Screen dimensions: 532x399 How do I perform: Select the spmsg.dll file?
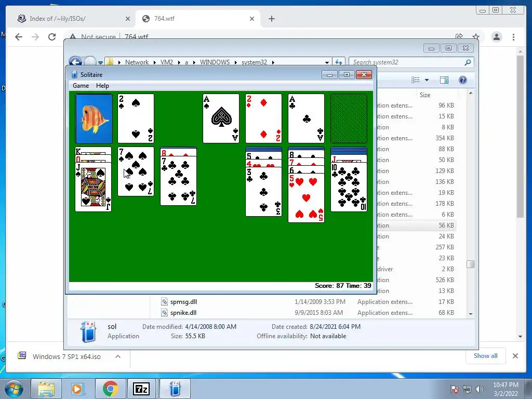point(183,302)
